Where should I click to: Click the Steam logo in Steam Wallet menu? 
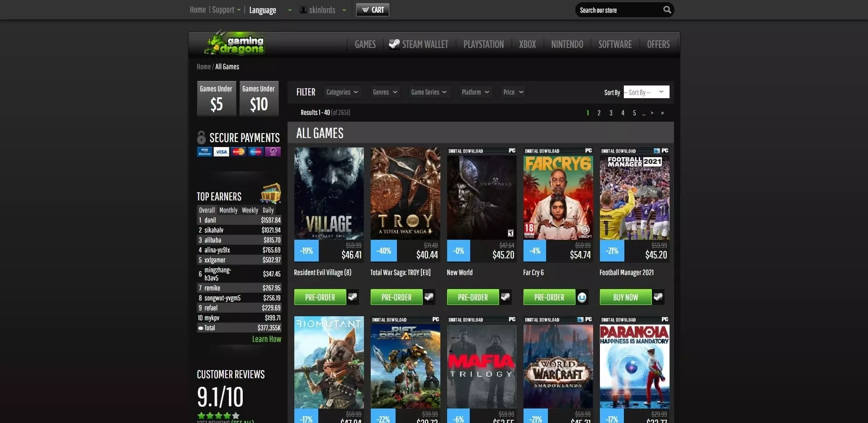point(394,43)
